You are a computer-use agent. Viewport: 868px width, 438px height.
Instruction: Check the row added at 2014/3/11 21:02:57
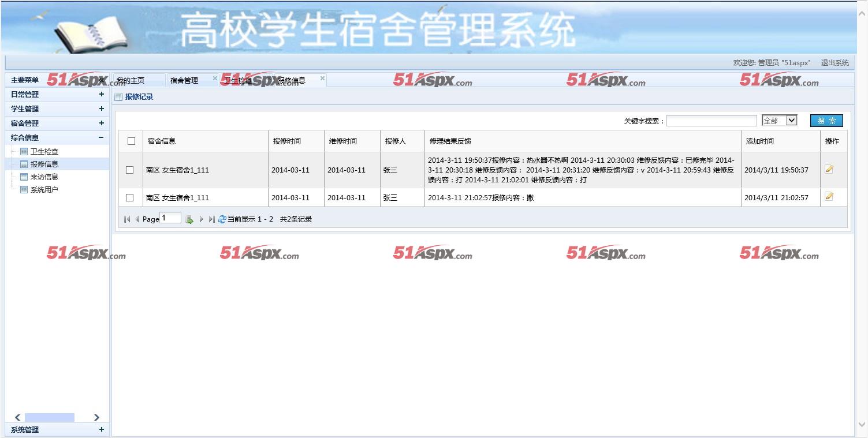tap(129, 197)
